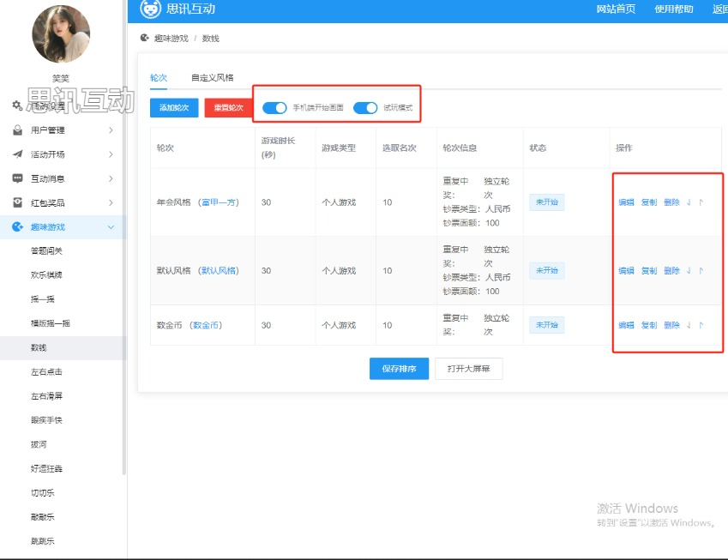This screenshot has height=560, width=728.
Task: Delete the 年会风格 round
Action: 671,202
